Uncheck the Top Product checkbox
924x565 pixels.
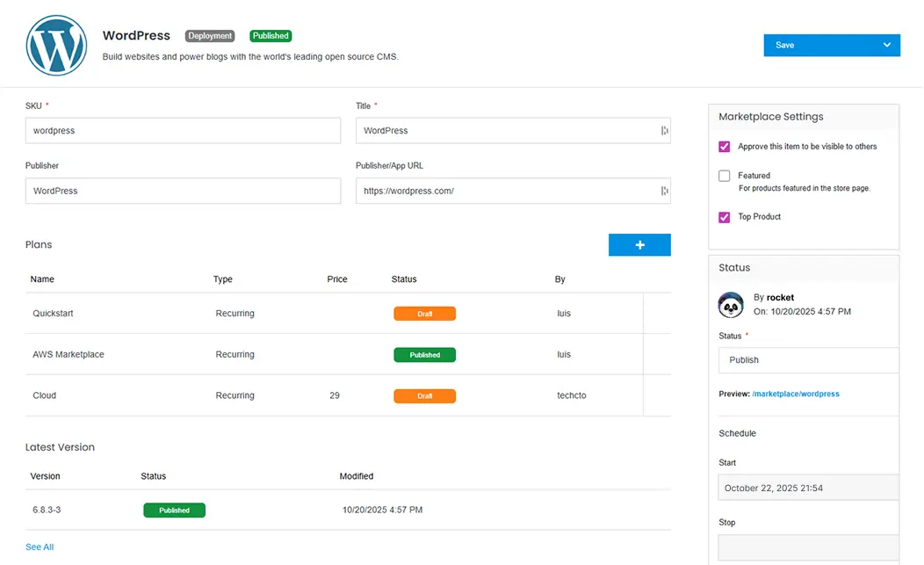coord(725,217)
